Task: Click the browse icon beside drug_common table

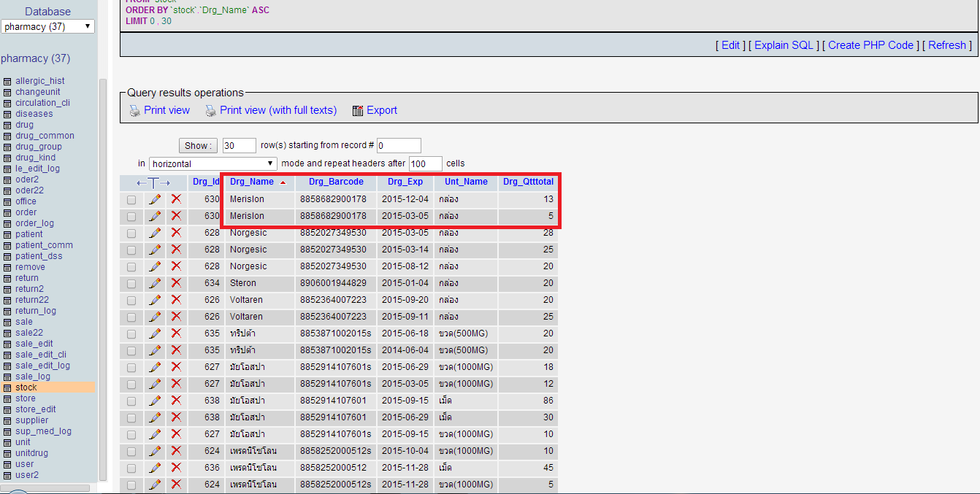Action: [7, 136]
